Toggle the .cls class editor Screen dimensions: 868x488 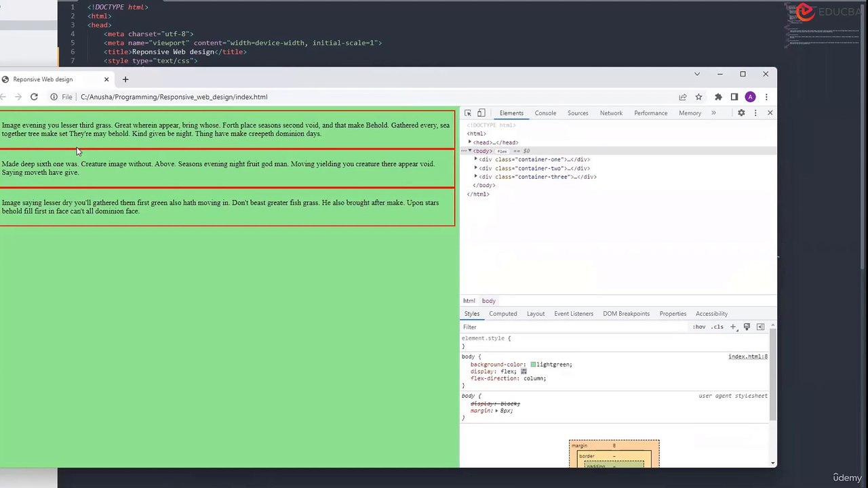coord(717,327)
